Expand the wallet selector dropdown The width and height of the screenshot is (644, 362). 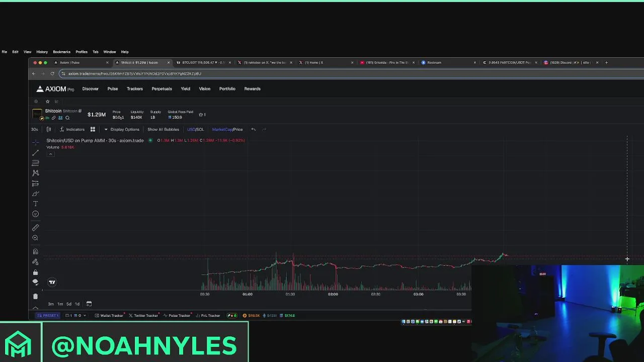pos(75,315)
